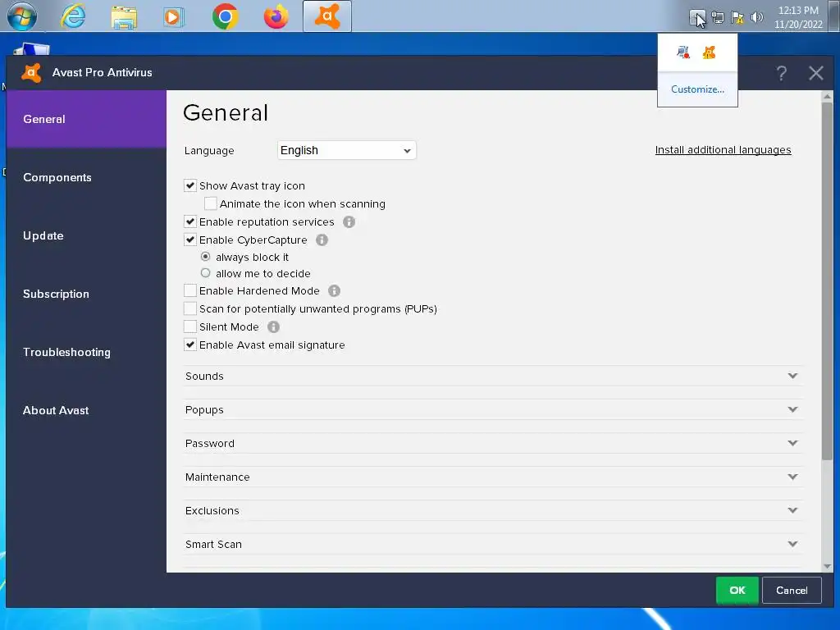Select the always block it radio button
Viewport: 840px width, 630px height.
click(205, 257)
